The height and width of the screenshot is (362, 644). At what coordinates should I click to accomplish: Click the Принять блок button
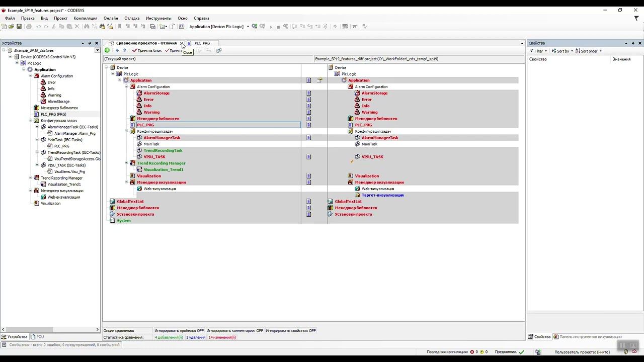(x=147, y=50)
